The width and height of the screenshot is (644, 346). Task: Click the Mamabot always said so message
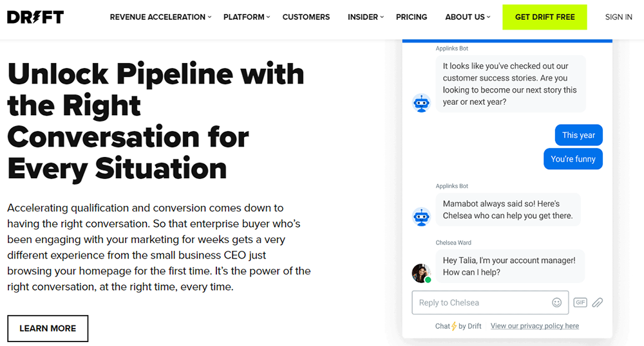(508, 210)
